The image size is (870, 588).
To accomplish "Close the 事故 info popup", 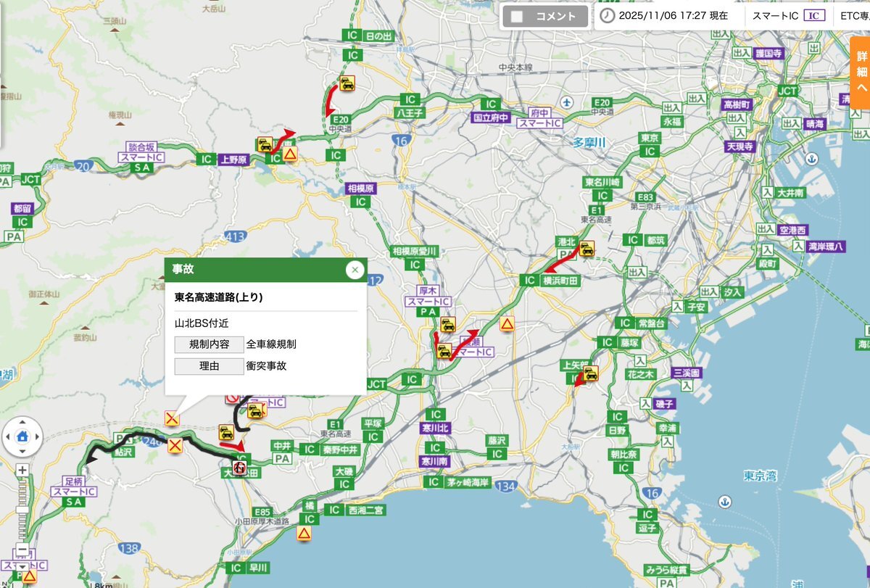I will pos(354,270).
